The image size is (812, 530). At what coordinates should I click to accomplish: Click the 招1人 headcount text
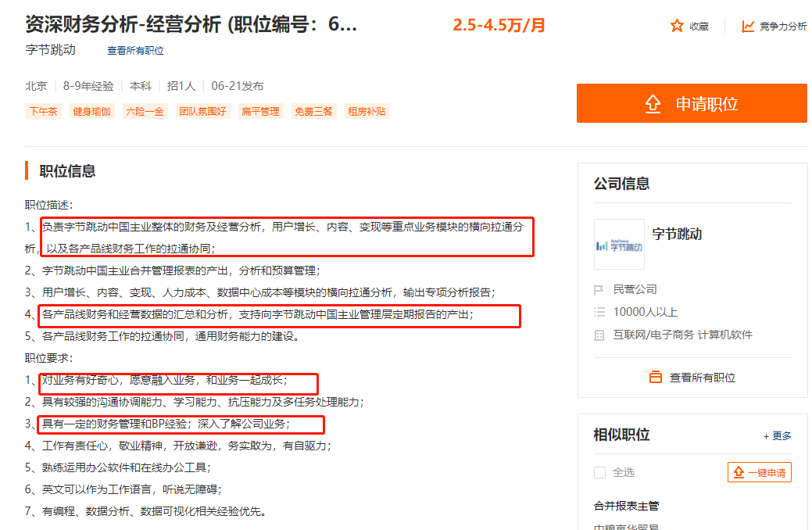tap(181, 86)
